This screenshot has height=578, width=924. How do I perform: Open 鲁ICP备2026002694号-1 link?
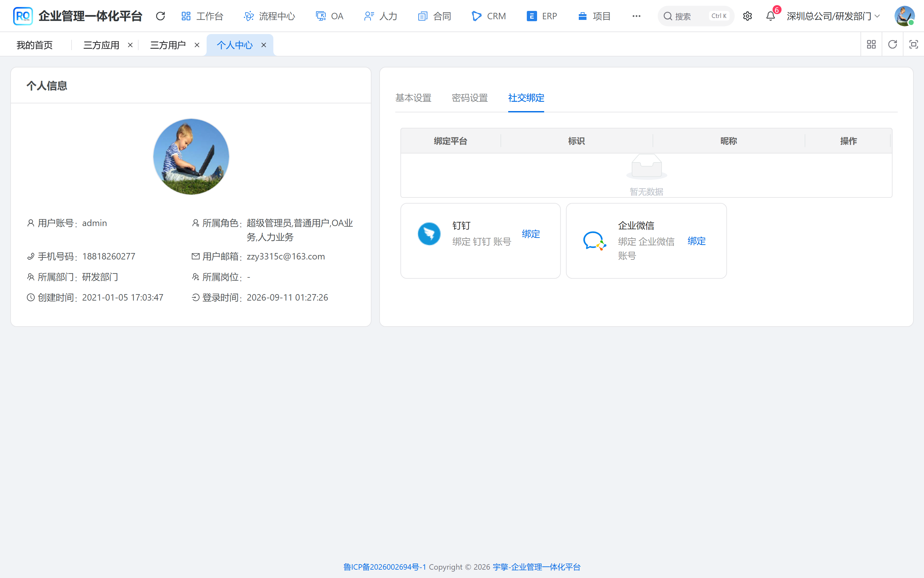384,567
